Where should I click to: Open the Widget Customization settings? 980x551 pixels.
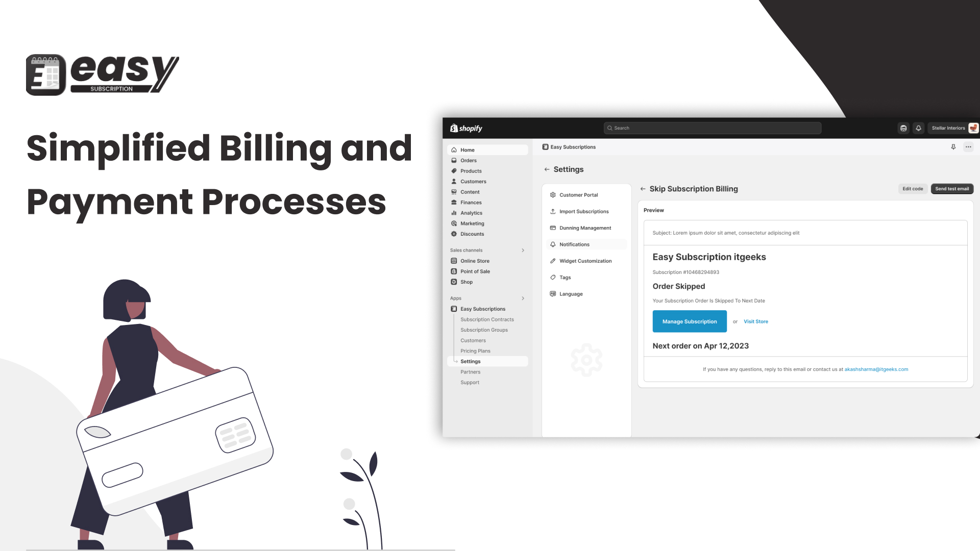click(x=585, y=261)
